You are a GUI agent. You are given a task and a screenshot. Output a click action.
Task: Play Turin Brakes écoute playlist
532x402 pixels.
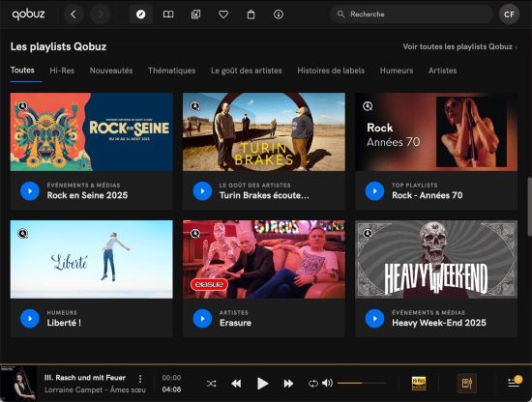coord(202,190)
